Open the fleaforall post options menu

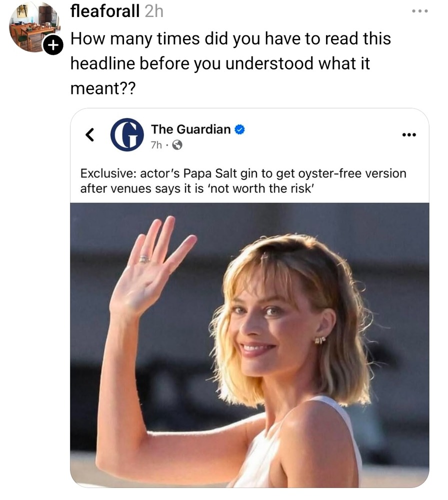point(419,11)
